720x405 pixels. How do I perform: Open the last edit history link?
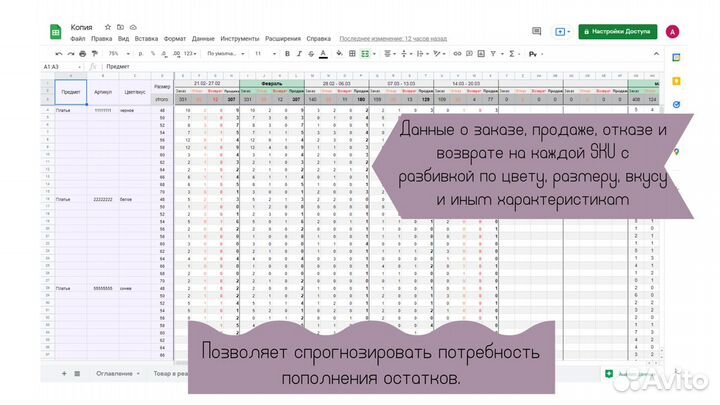pyautogui.click(x=393, y=39)
